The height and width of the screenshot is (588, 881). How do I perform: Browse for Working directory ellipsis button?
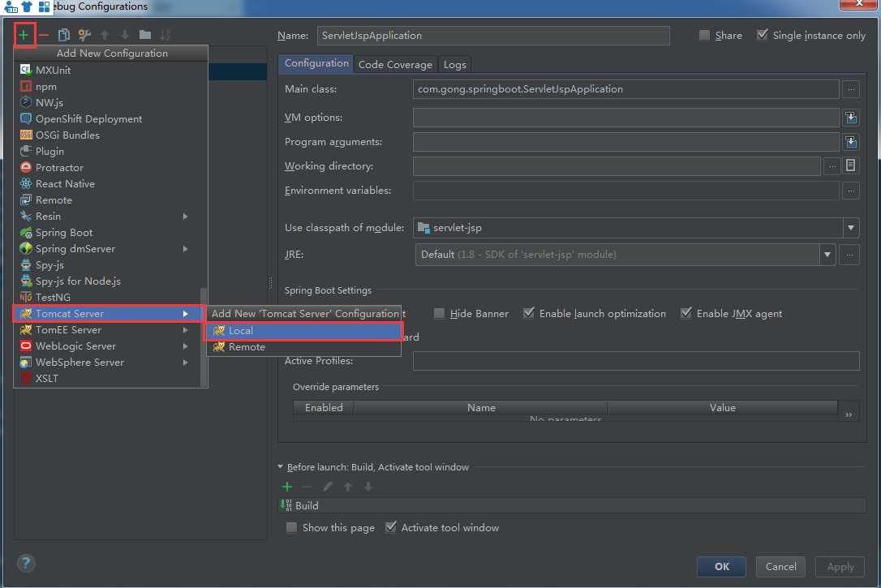(832, 166)
